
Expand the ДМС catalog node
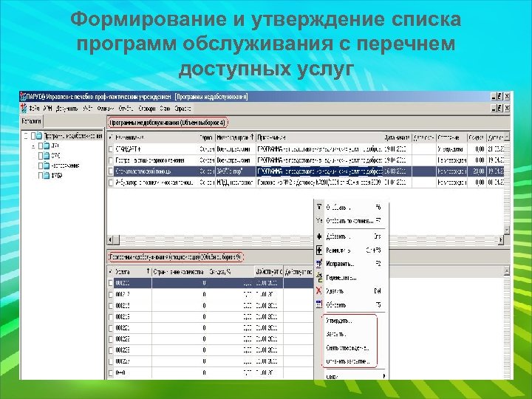tap(33, 146)
